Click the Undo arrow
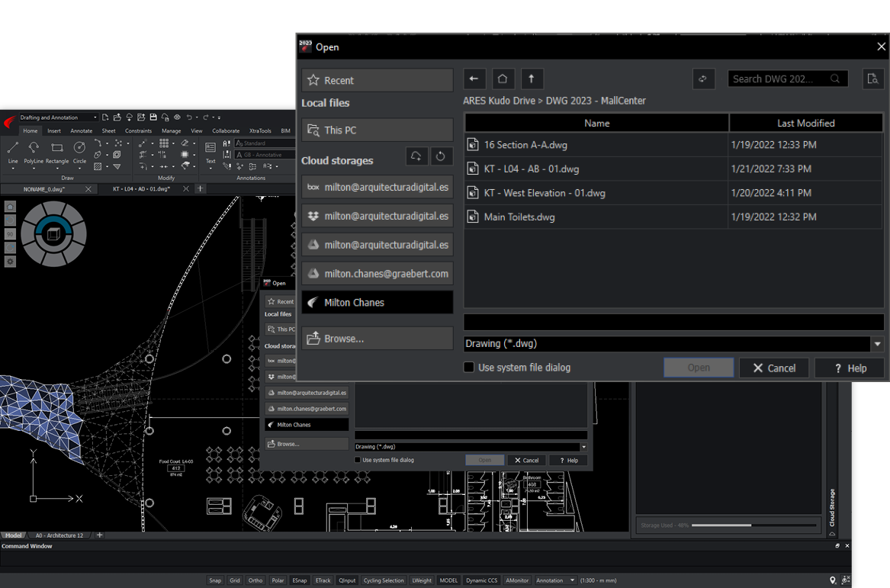 [190, 117]
